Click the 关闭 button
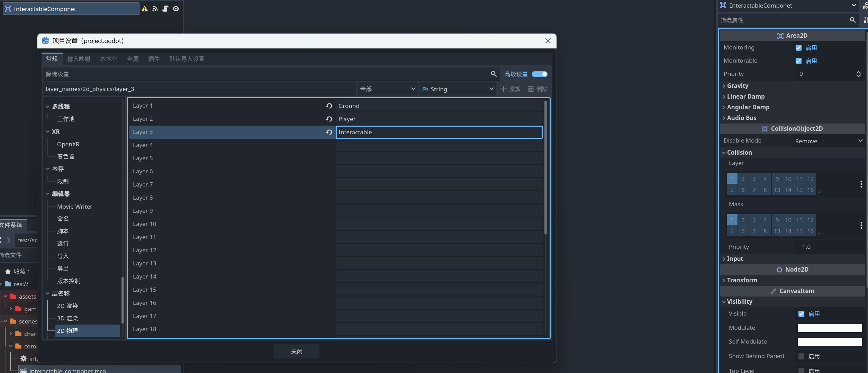The height and width of the screenshot is (373, 868). (x=297, y=351)
